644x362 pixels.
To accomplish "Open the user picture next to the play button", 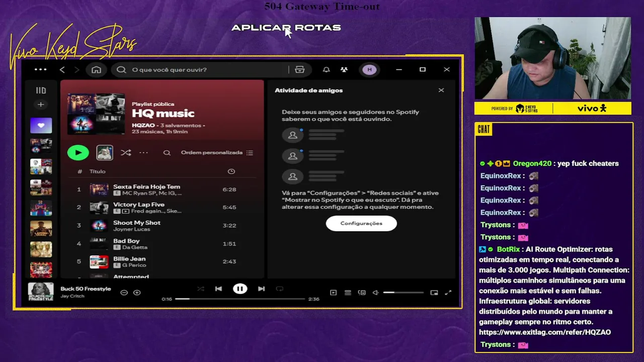I will [105, 152].
